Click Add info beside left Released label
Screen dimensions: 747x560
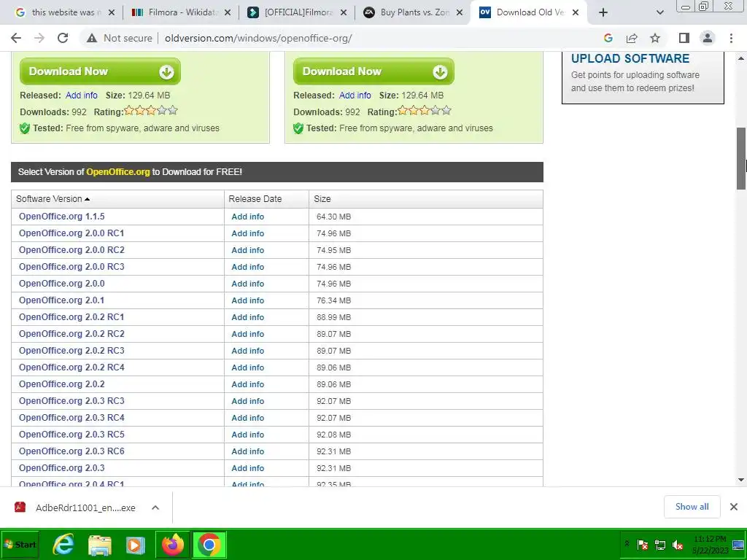(82, 96)
